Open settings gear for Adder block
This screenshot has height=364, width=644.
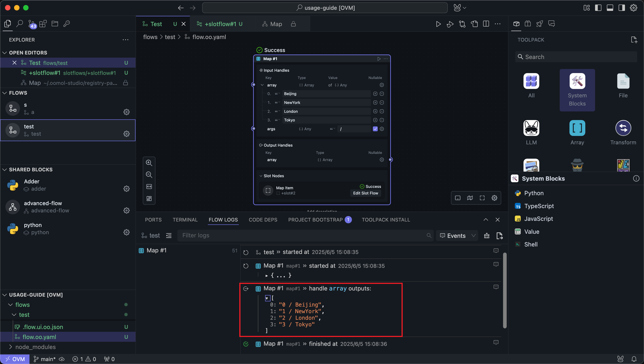126,189
